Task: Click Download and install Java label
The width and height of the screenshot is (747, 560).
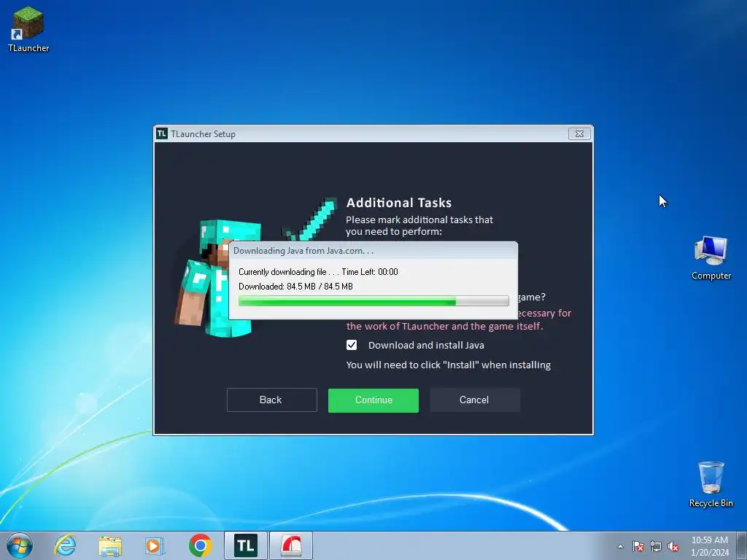Action: point(426,345)
